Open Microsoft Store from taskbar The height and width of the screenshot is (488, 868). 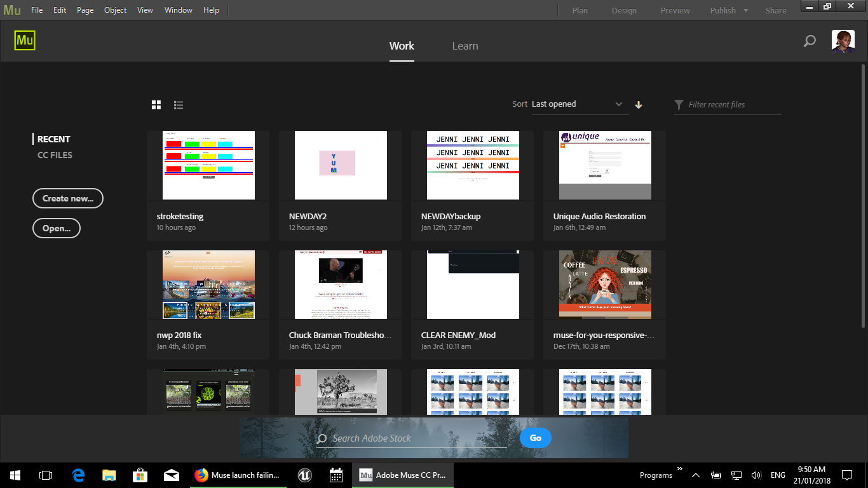(140, 475)
